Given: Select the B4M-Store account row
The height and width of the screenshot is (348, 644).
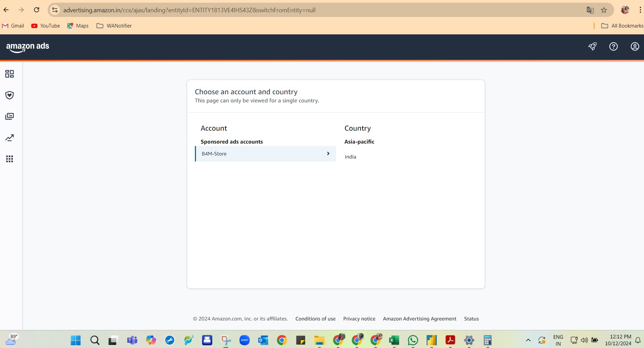Looking at the screenshot, I should [265, 154].
